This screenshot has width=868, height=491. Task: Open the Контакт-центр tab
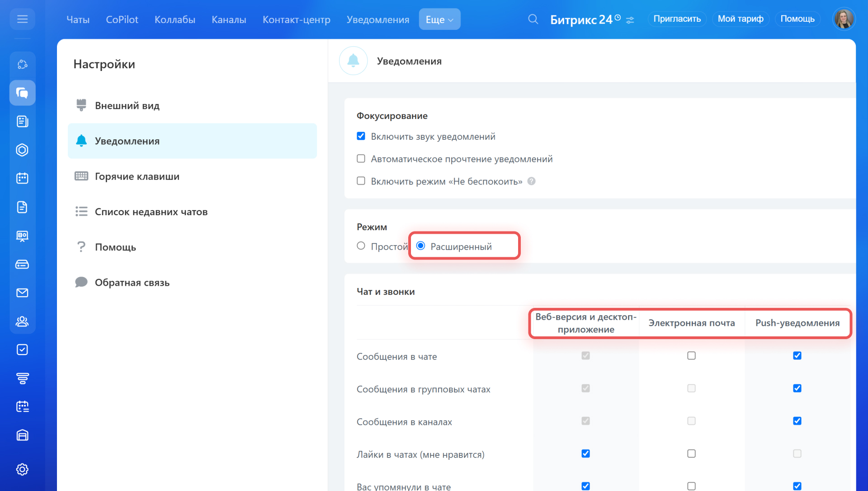pos(297,19)
